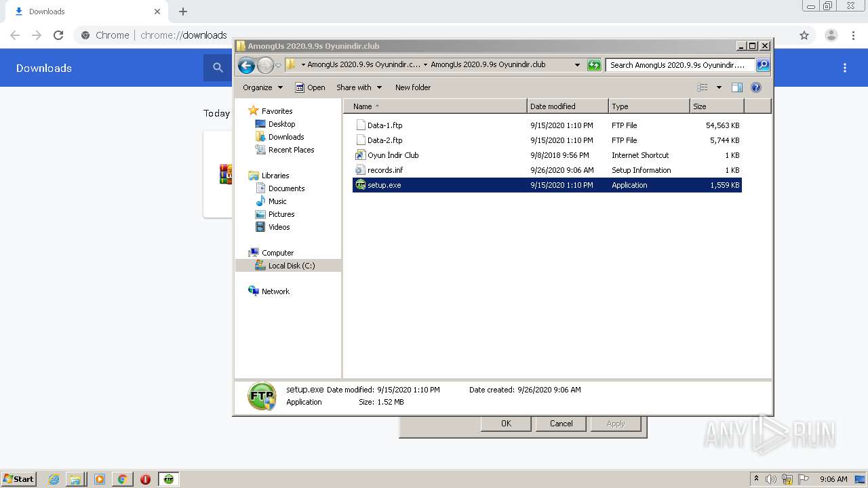
Task: Toggle the preview pane icon
Action: coord(737,87)
